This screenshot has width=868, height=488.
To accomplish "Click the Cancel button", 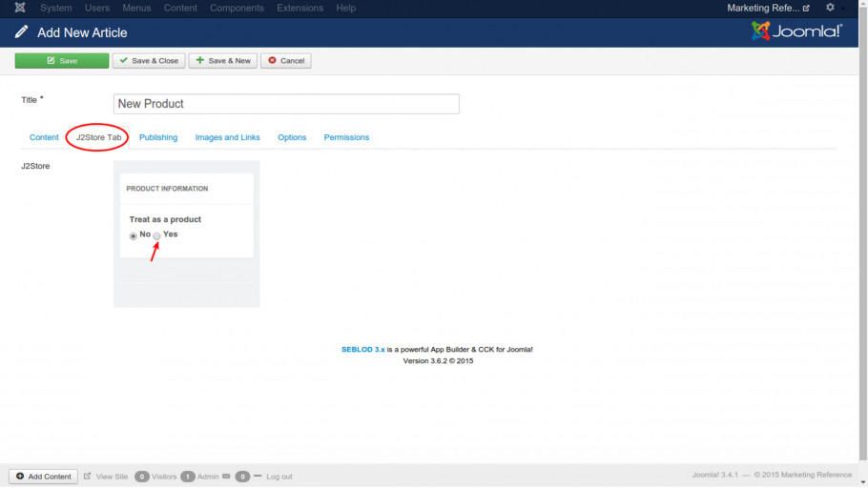I will click(x=286, y=60).
